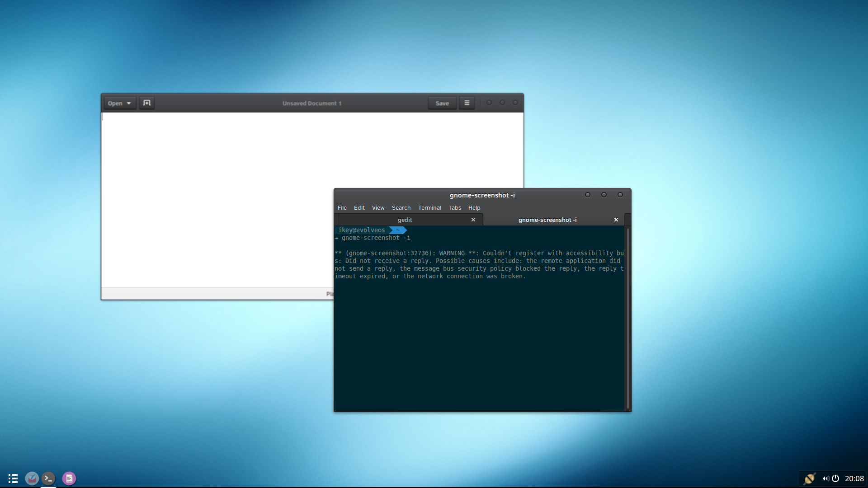The height and width of the screenshot is (488, 868).
Task: Click the gnome-screenshot -i command line text
Action: pos(376,238)
